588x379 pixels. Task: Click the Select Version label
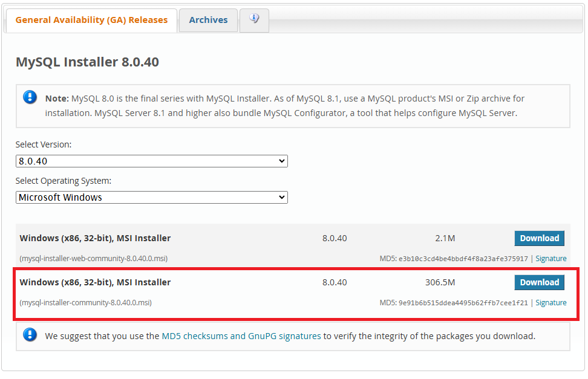pos(44,145)
